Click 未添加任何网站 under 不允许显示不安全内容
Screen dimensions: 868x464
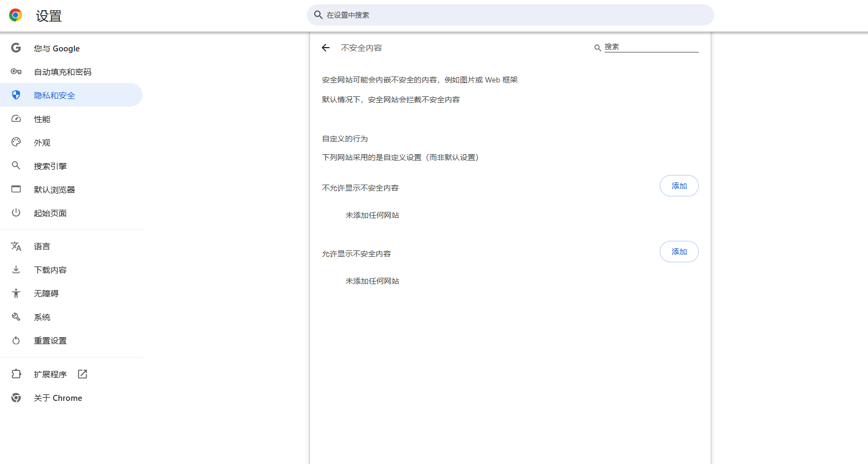[372, 215]
